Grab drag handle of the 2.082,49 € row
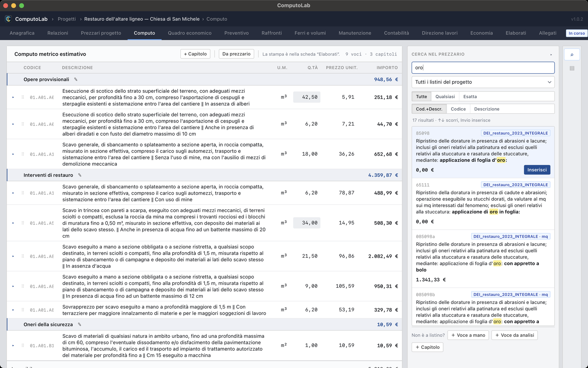Screen dimensions: 588x368 pyautogui.click(x=23, y=256)
